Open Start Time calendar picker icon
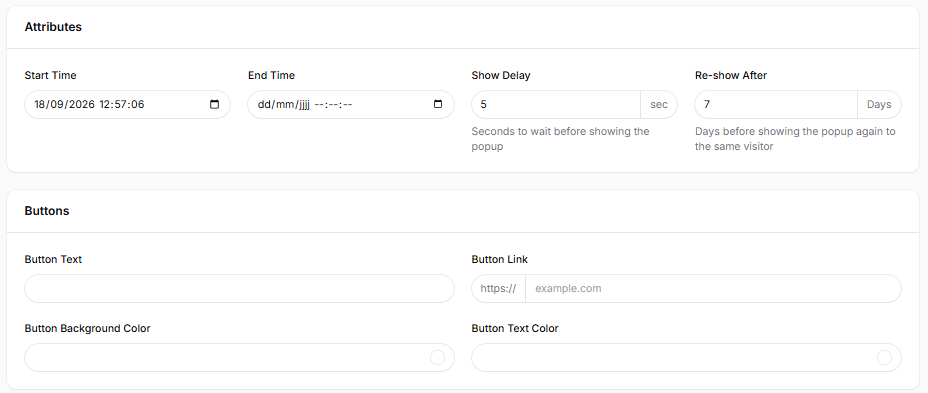Viewport: 928px width, 393px height. pyautogui.click(x=214, y=105)
